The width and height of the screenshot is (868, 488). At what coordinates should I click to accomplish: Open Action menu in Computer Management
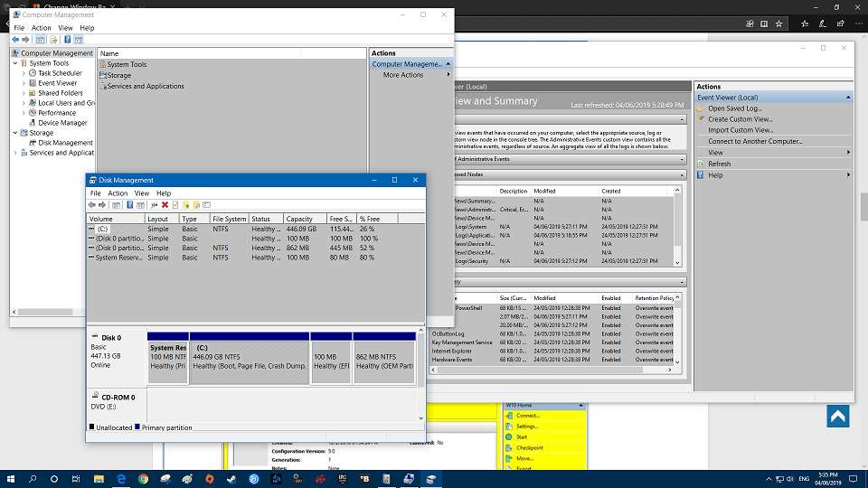(41, 28)
